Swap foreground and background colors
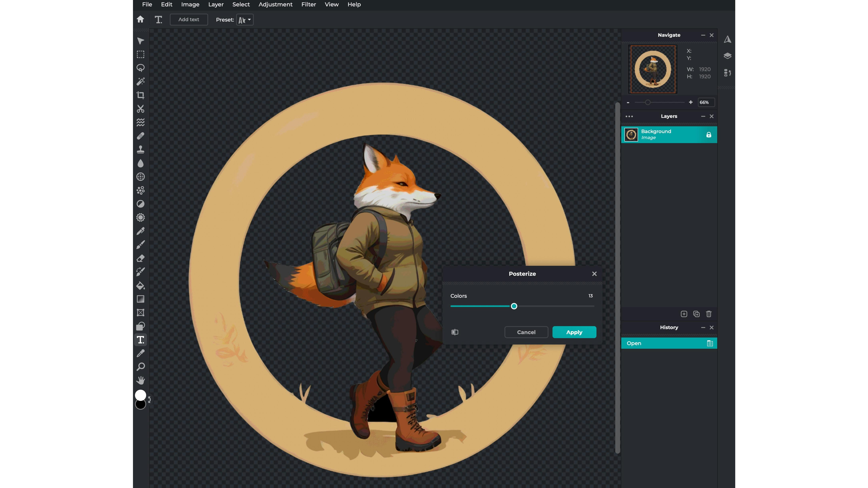Screen dimensions: 868x488 149,399
